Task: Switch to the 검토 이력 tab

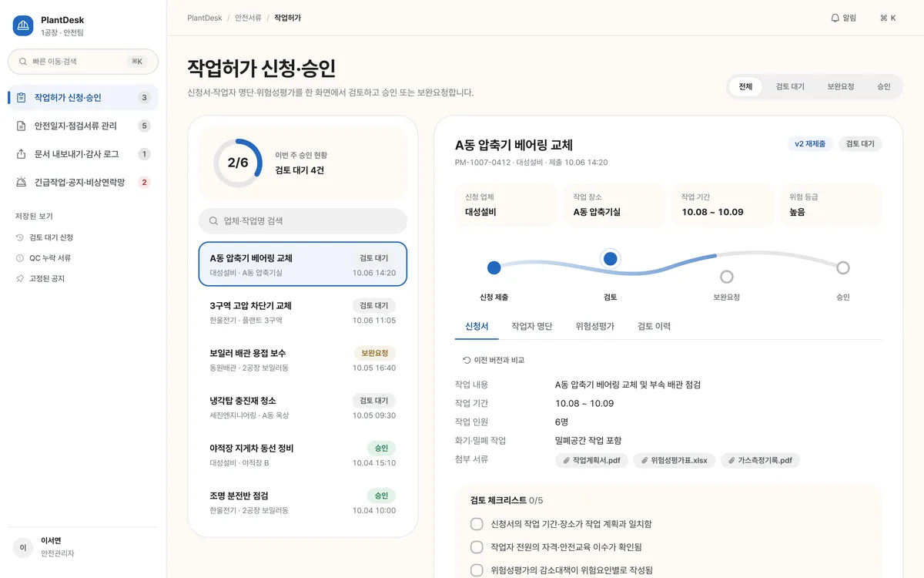Action: coord(654,326)
